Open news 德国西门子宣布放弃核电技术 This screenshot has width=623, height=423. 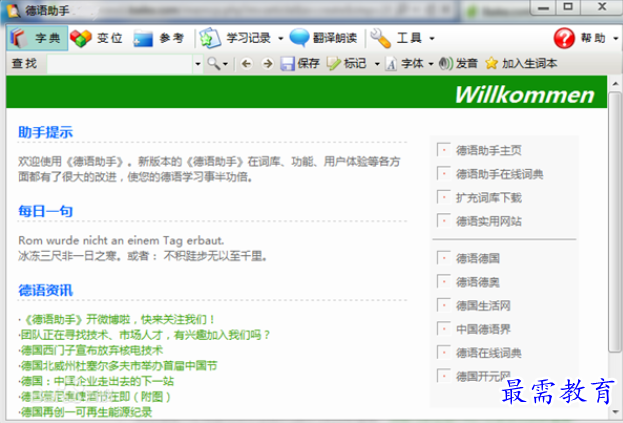[x=92, y=350]
